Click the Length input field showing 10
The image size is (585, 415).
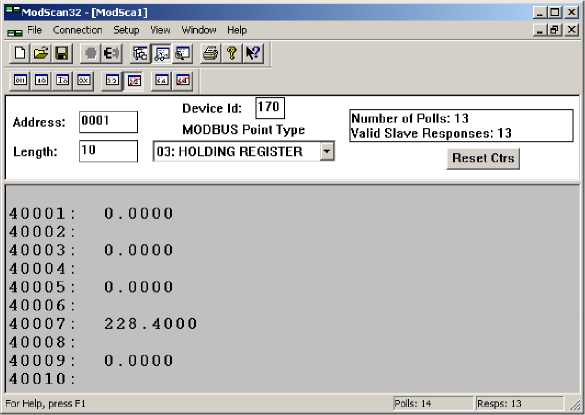109,151
